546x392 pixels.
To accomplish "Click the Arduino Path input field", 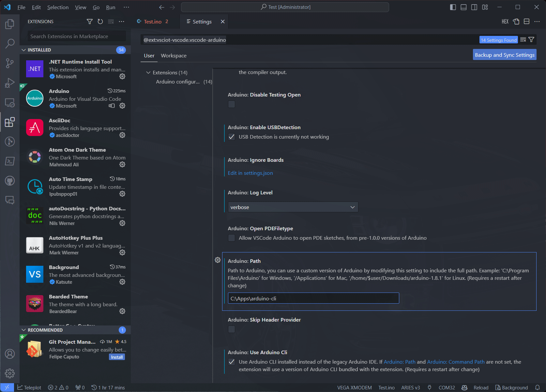I will point(313,298).
